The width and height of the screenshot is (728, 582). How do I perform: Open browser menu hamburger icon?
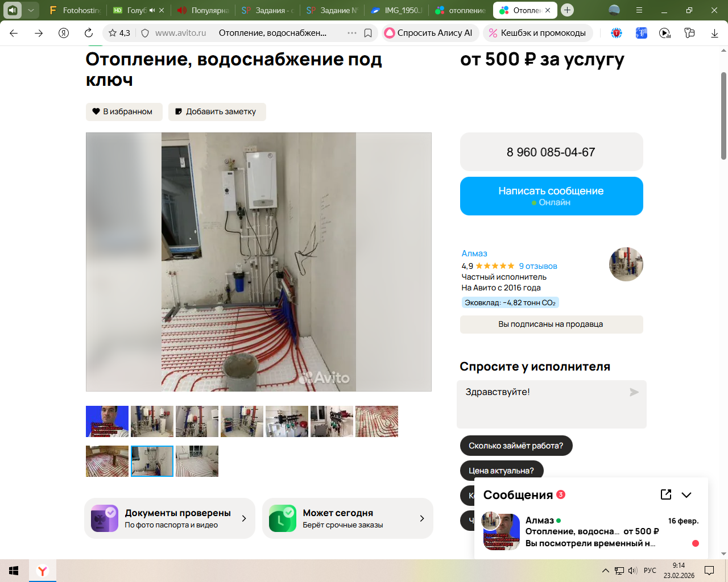pyautogui.click(x=639, y=10)
